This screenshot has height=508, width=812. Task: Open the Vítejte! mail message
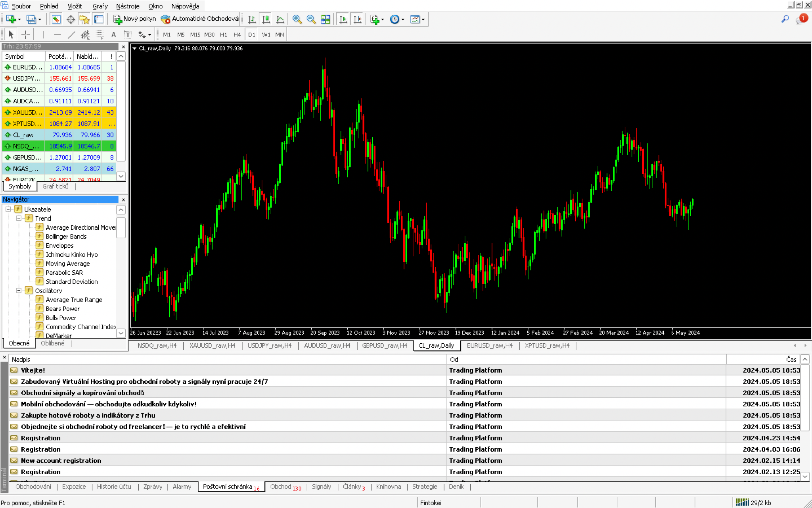point(228,370)
